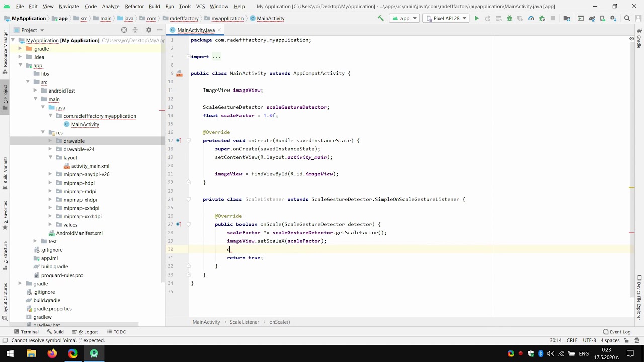This screenshot has height=362, width=644.
Task: Open the Event Log
Action: pyautogui.click(x=616, y=332)
